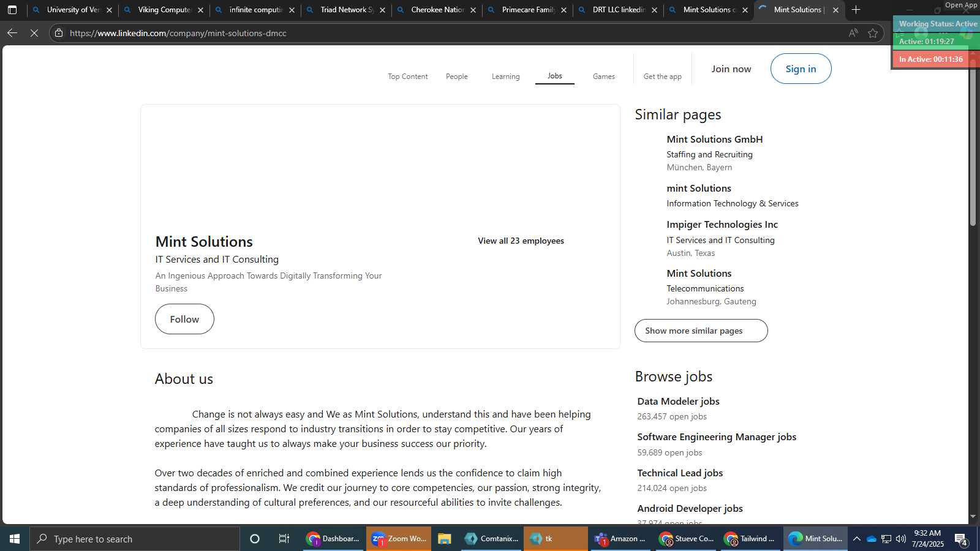
Task: Open Mint Solutions Telecommunications Johannesburg page
Action: [x=699, y=274]
